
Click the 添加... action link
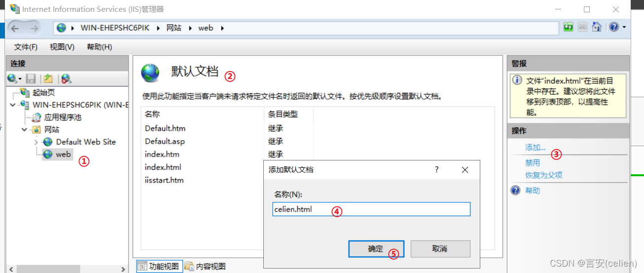coord(536,148)
